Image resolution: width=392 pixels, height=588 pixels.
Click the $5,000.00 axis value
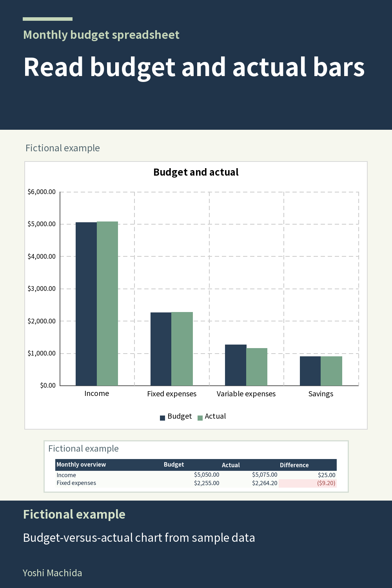coord(42,224)
